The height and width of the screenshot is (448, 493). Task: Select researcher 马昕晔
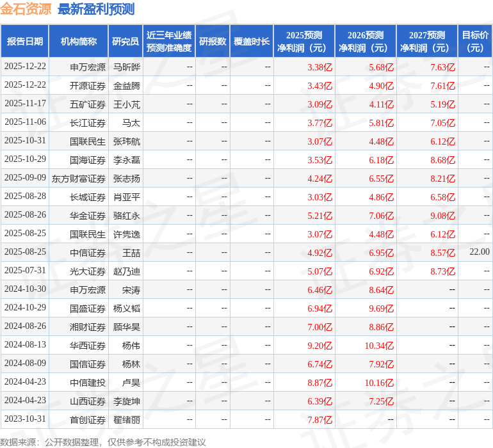coord(127,67)
